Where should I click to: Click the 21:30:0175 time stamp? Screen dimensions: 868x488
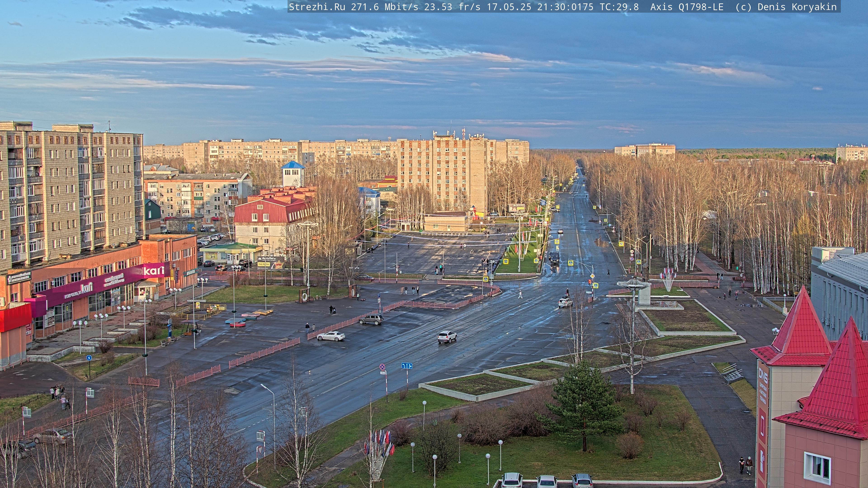pos(565,7)
